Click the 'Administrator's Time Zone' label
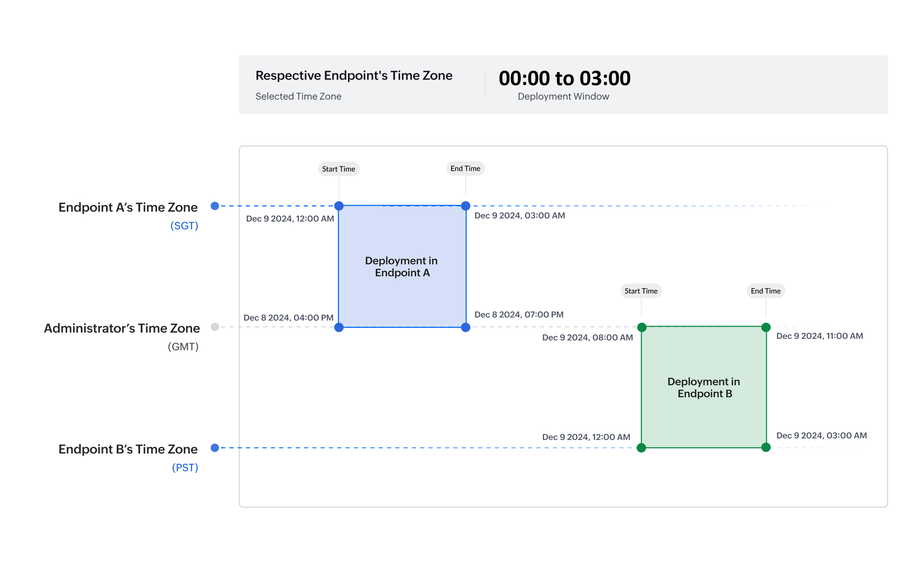 [x=122, y=328]
